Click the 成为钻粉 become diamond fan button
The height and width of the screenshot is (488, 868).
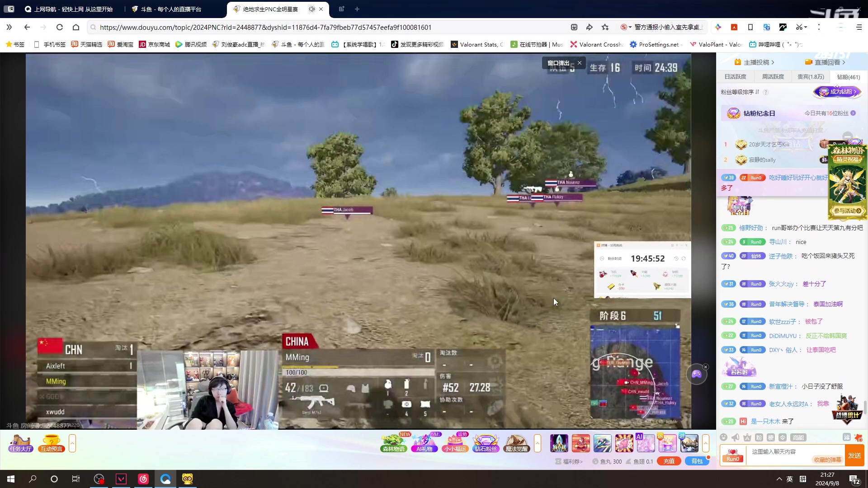point(838,92)
